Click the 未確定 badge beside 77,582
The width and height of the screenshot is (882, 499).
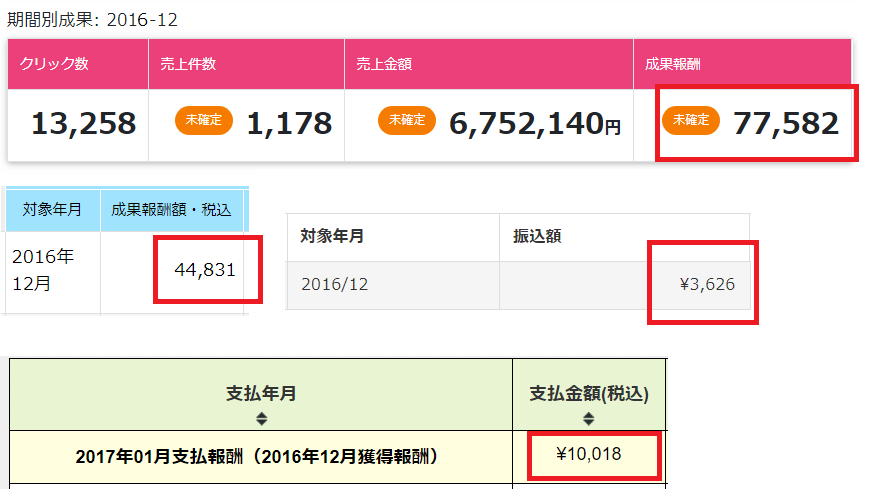coord(691,121)
